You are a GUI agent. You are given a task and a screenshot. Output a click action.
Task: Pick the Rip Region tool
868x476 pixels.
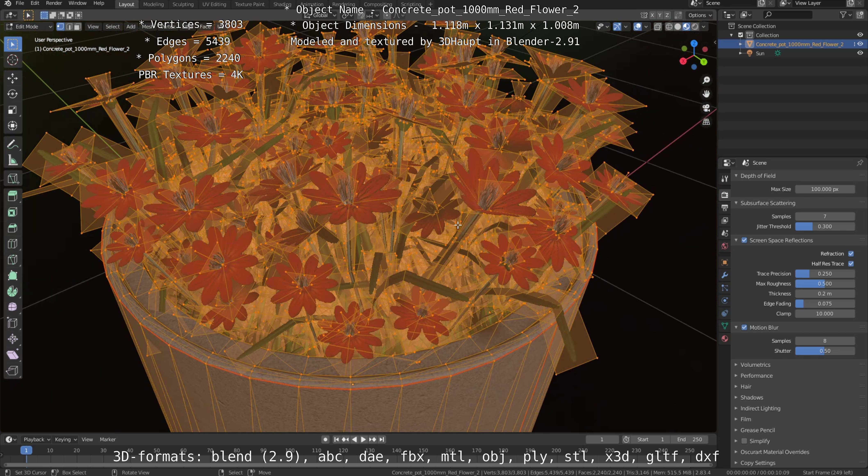tap(13, 371)
